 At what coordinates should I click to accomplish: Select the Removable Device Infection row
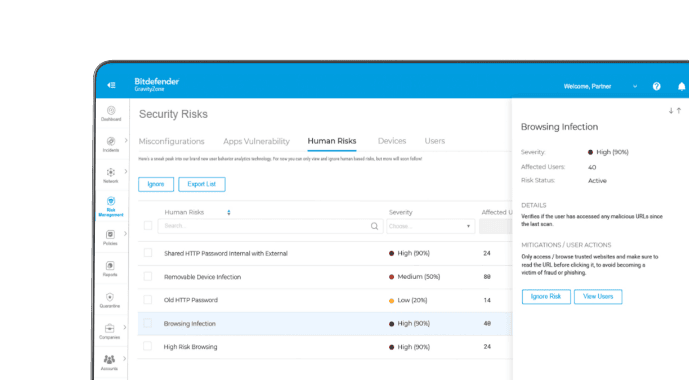tap(325, 277)
